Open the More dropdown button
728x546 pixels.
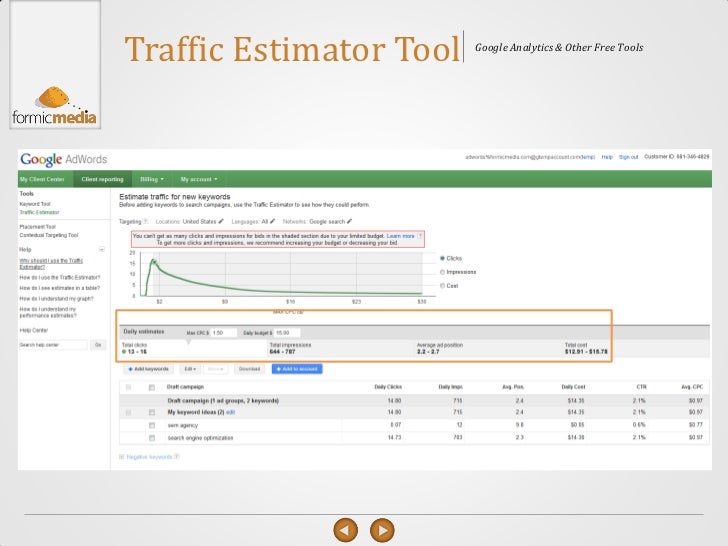pyautogui.click(x=215, y=369)
